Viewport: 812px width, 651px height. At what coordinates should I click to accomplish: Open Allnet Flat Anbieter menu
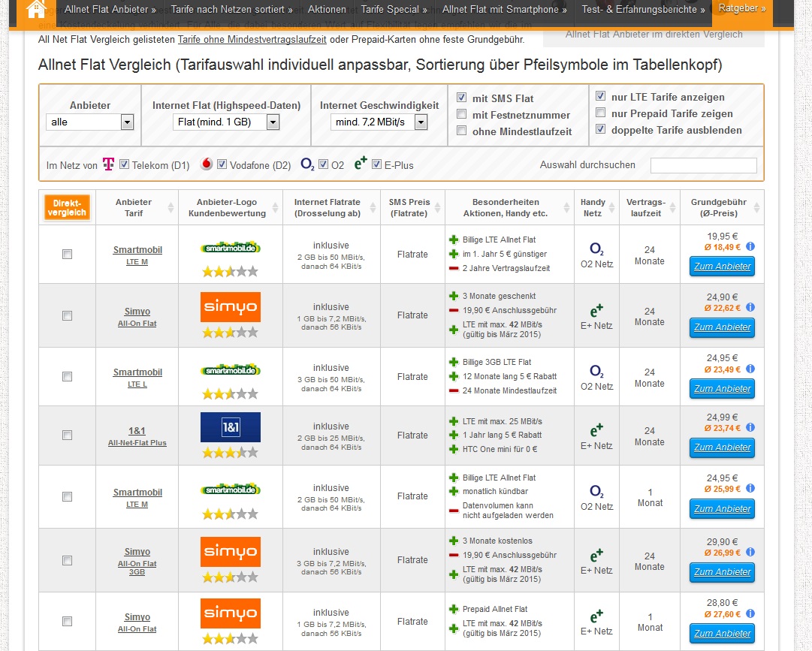(110, 9)
